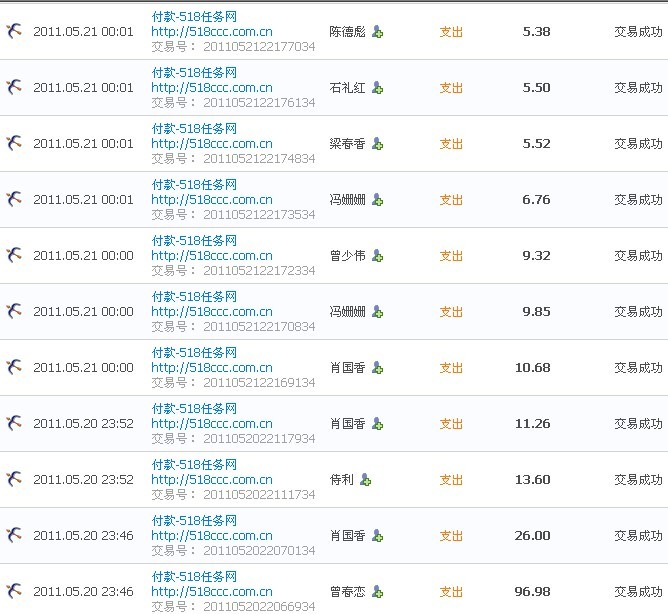Follow the http://518ccc.com.cn link in the 11.26 row

(x=211, y=424)
